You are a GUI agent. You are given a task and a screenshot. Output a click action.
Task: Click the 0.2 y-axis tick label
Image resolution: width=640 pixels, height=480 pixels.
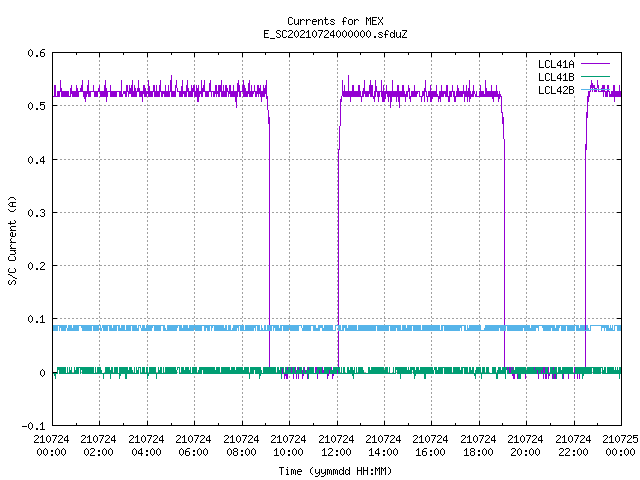point(36,266)
